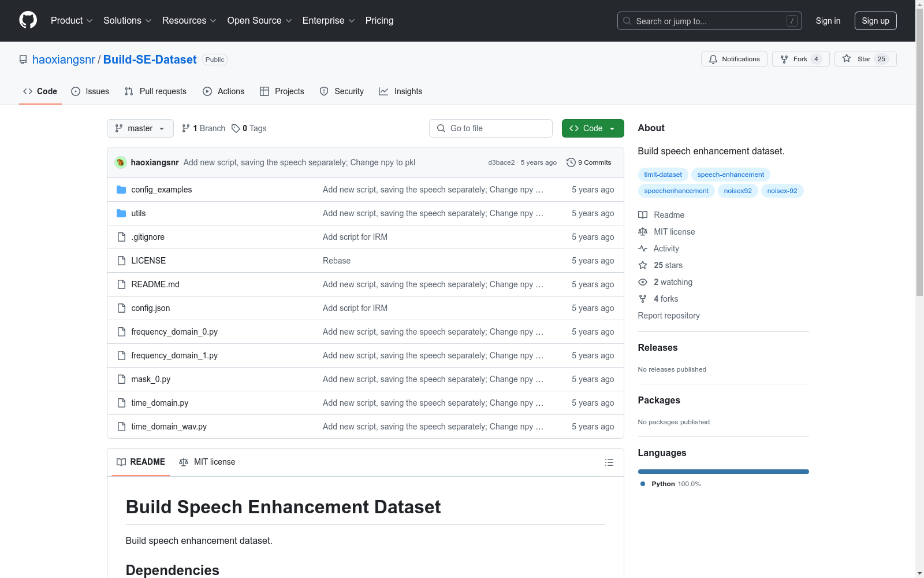The image size is (924, 578).
Task: Click the repository book icon beside haoxiangsnr
Action: point(23,60)
